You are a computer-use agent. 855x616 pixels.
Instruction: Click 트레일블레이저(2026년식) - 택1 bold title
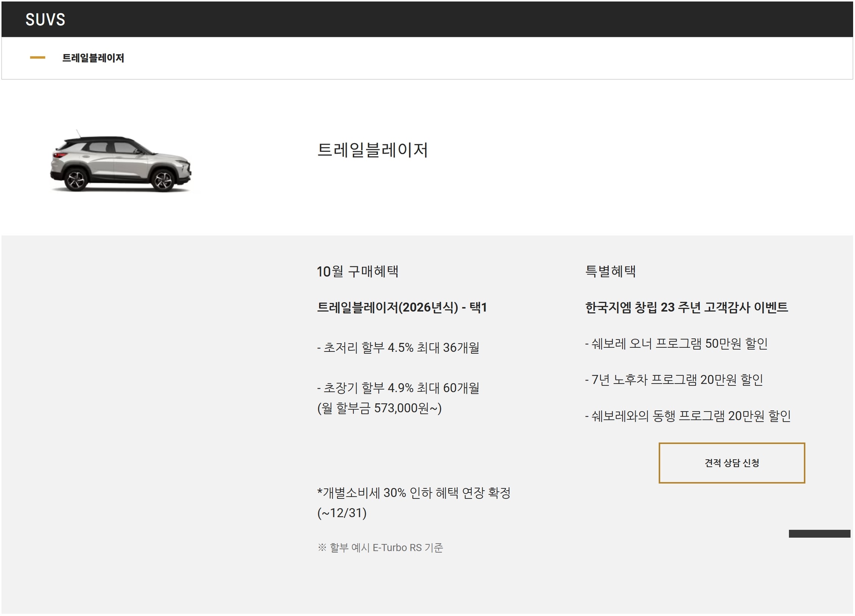click(x=402, y=307)
